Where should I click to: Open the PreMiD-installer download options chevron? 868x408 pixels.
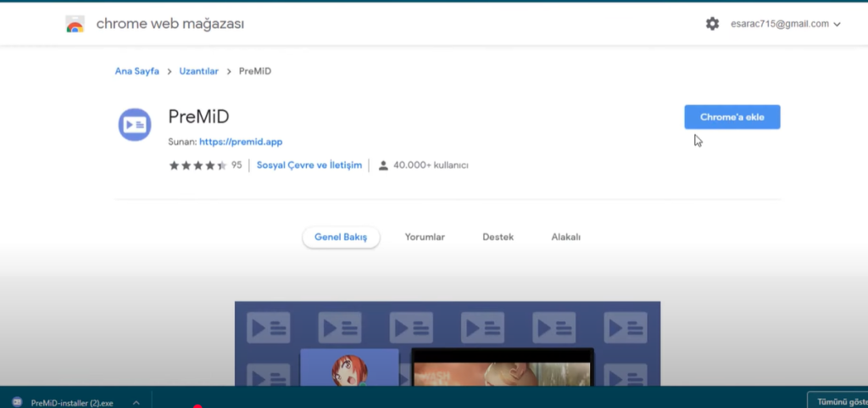click(136, 402)
